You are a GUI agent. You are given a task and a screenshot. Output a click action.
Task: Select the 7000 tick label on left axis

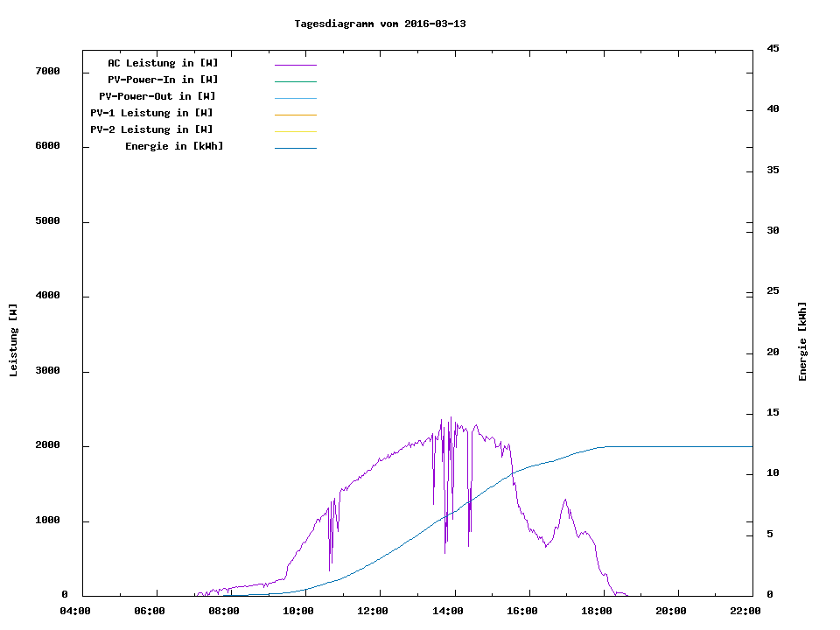pos(47,71)
